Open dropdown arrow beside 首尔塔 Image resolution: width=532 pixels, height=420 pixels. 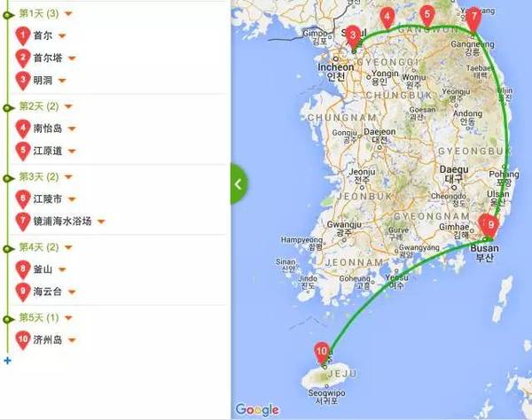point(72,58)
